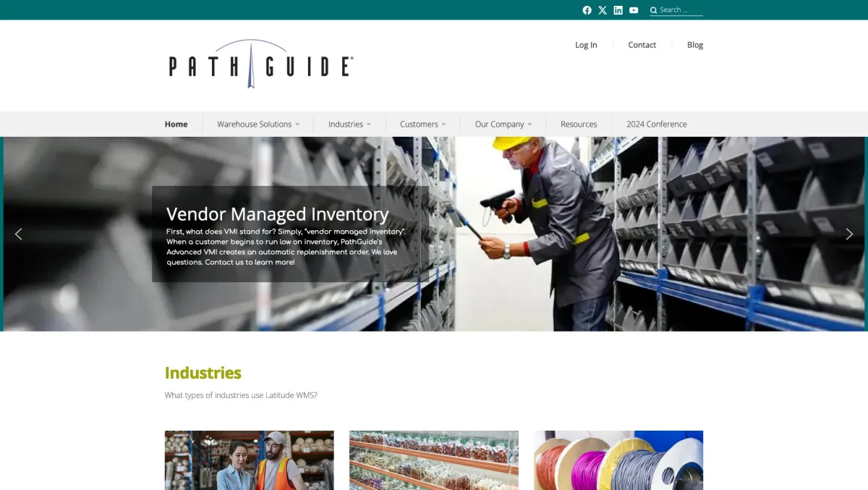Open the LinkedIn social icon
Image resolution: width=868 pixels, height=490 pixels.
coord(618,10)
